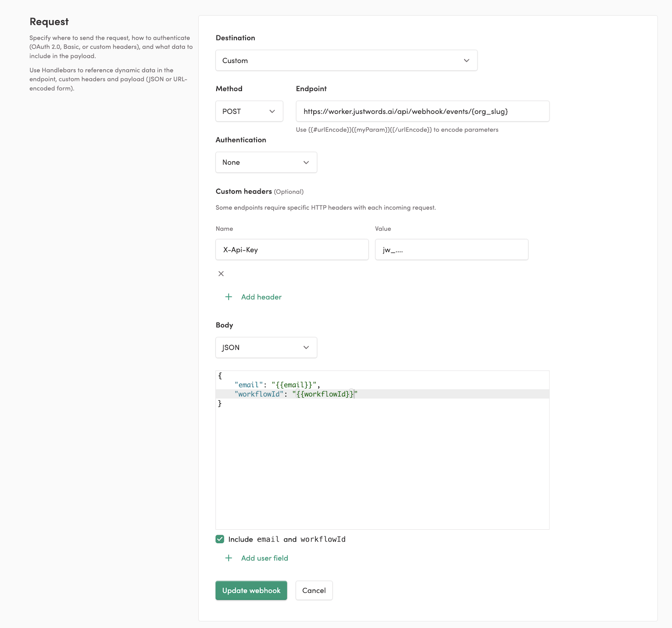672x628 pixels.
Task: Open the Method selector showing POST
Action: [249, 111]
